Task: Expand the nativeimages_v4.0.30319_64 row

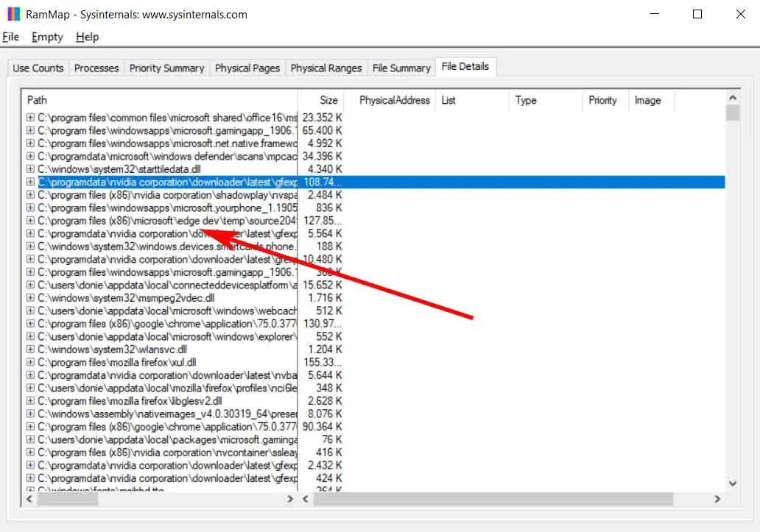Action: 30,414
